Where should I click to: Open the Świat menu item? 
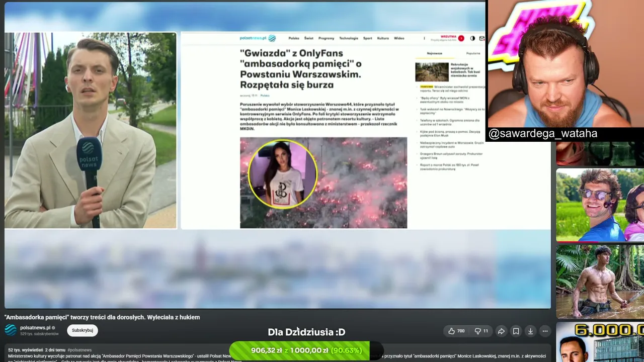[x=308, y=38]
